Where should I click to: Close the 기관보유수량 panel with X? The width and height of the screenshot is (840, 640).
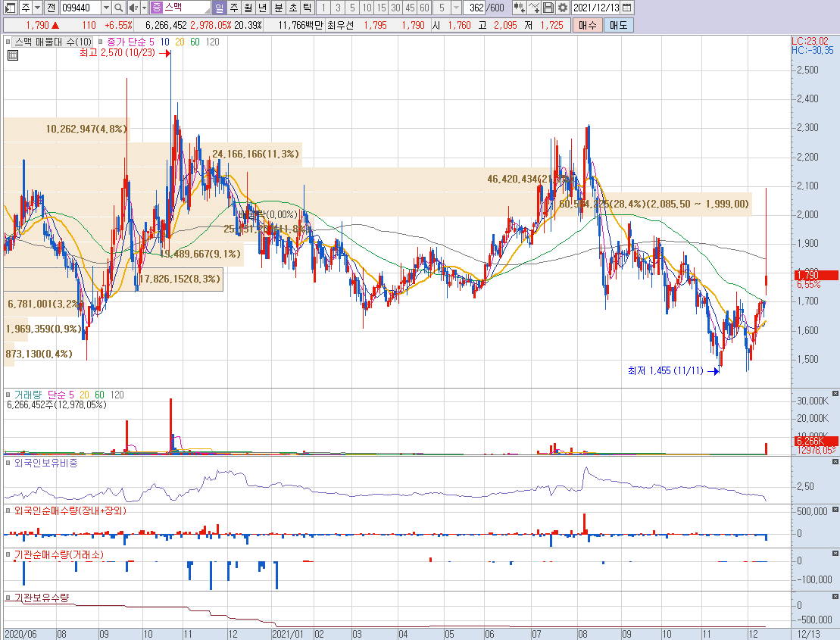835,597
